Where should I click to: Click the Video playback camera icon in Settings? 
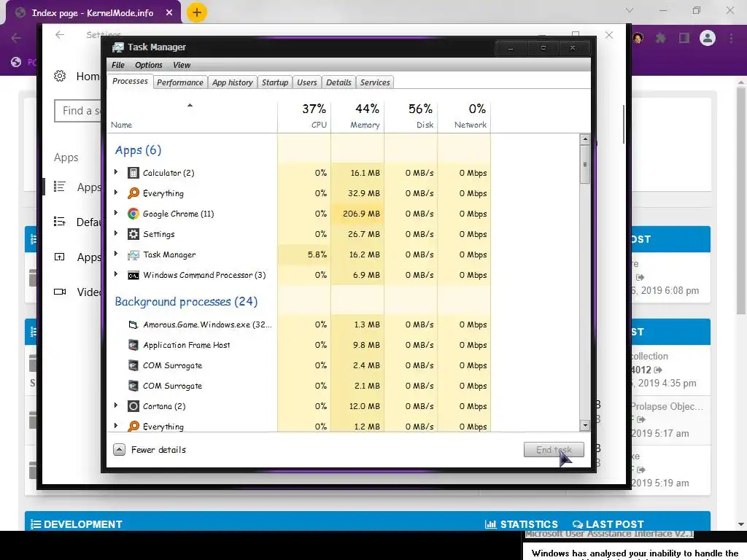pos(60,292)
